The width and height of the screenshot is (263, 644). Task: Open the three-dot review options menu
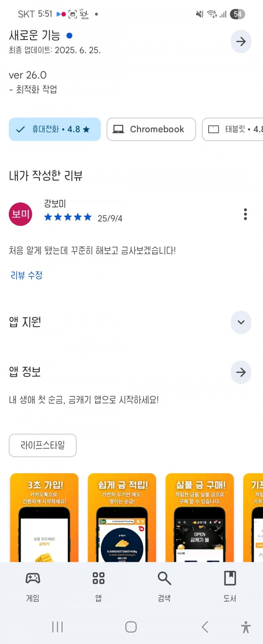coord(245,214)
